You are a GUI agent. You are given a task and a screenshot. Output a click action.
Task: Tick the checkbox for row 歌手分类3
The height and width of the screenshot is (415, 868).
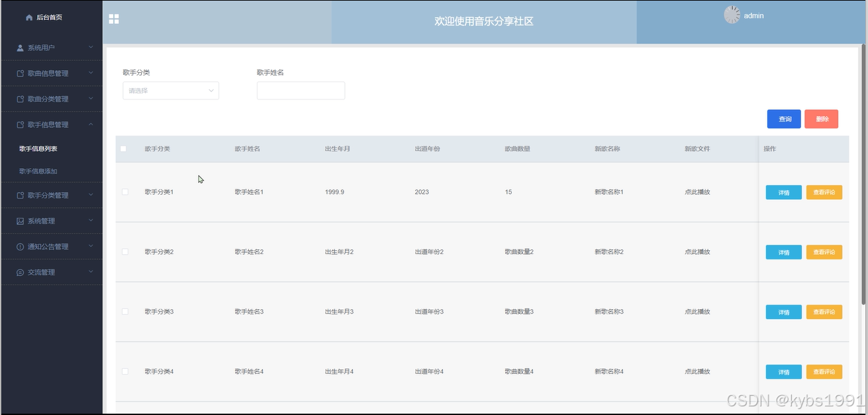pyautogui.click(x=125, y=311)
